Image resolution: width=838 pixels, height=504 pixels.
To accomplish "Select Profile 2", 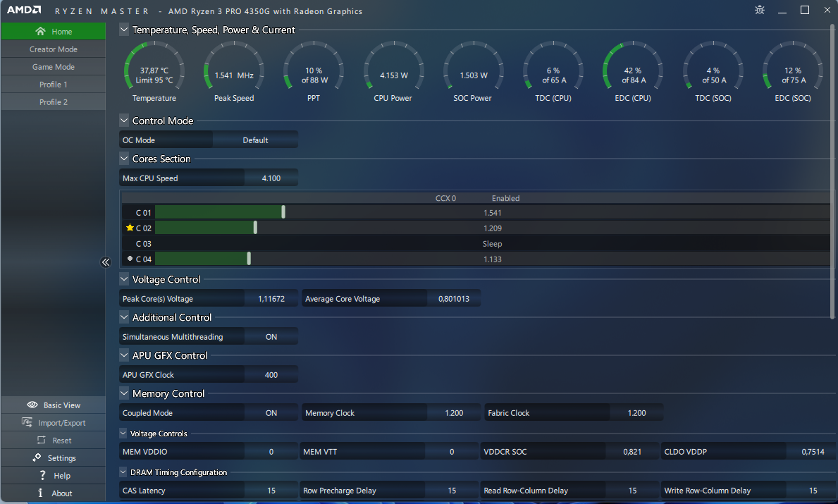I will (x=54, y=102).
